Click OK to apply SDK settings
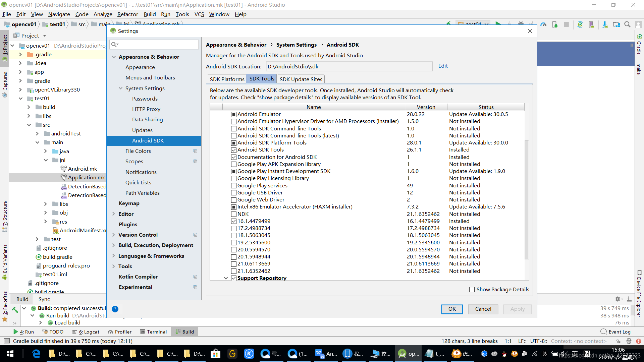This screenshot has width=644, height=362. pyautogui.click(x=452, y=308)
